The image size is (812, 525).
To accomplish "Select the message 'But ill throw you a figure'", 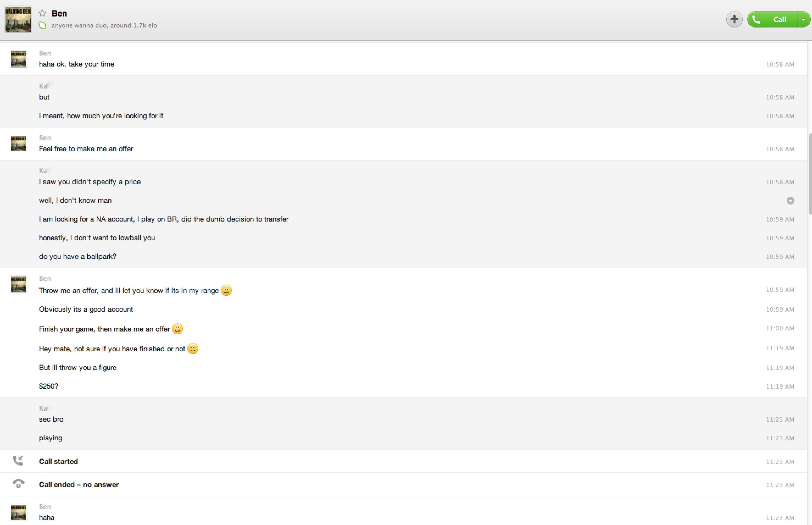I will 78,367.
